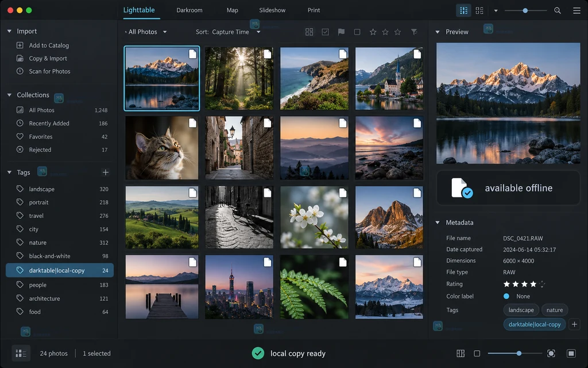
Task: Open the Map tab
Action: tap(232, 10)
